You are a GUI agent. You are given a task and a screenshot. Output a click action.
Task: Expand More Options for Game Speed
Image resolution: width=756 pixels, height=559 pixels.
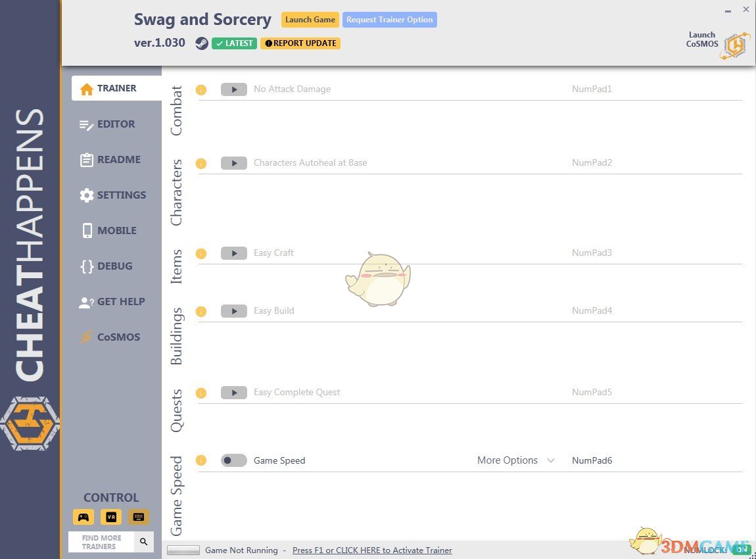tap(515, 460)
